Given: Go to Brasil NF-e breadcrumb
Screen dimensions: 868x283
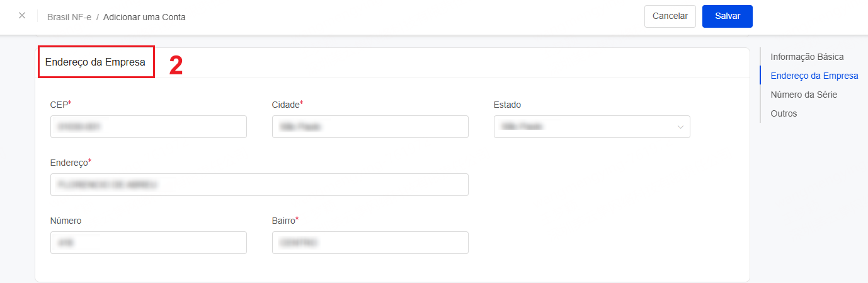Looking at the screenshot, I should pyautogui.click(x=69, y=17).
